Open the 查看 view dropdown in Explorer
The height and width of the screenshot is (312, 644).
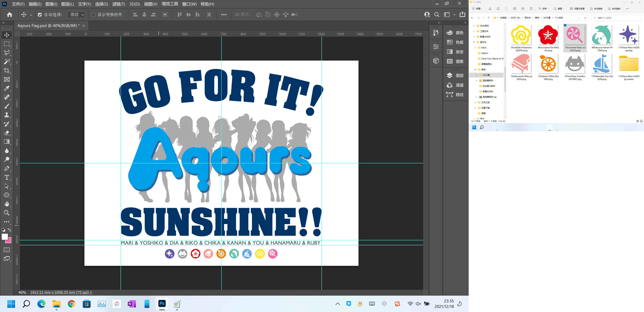[559, 9]
